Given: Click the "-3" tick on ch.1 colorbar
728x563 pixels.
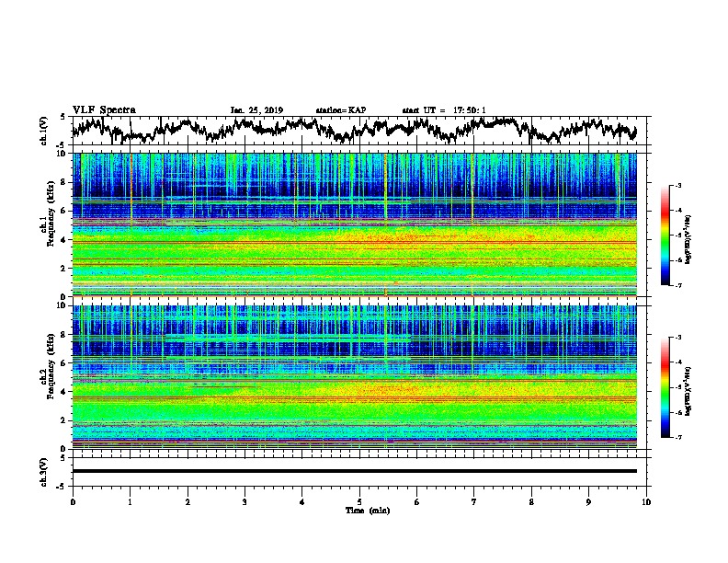Looking at the screenshot, I should 677,186.
